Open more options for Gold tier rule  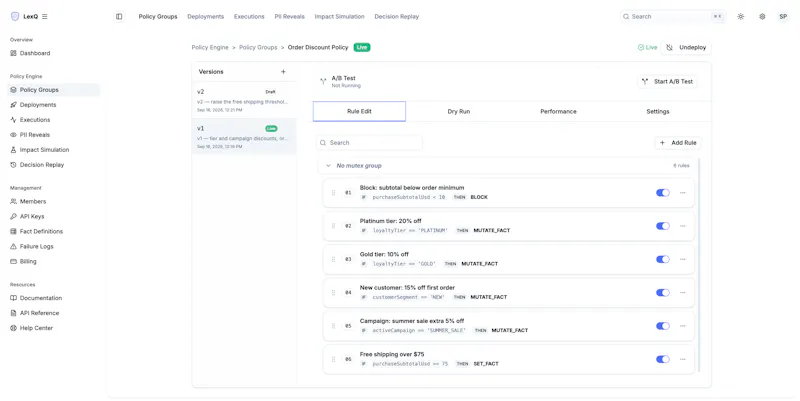tap(683, 259)
